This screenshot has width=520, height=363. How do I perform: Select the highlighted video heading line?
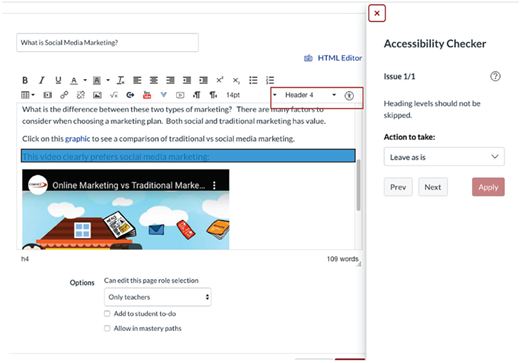coord(188,156)
